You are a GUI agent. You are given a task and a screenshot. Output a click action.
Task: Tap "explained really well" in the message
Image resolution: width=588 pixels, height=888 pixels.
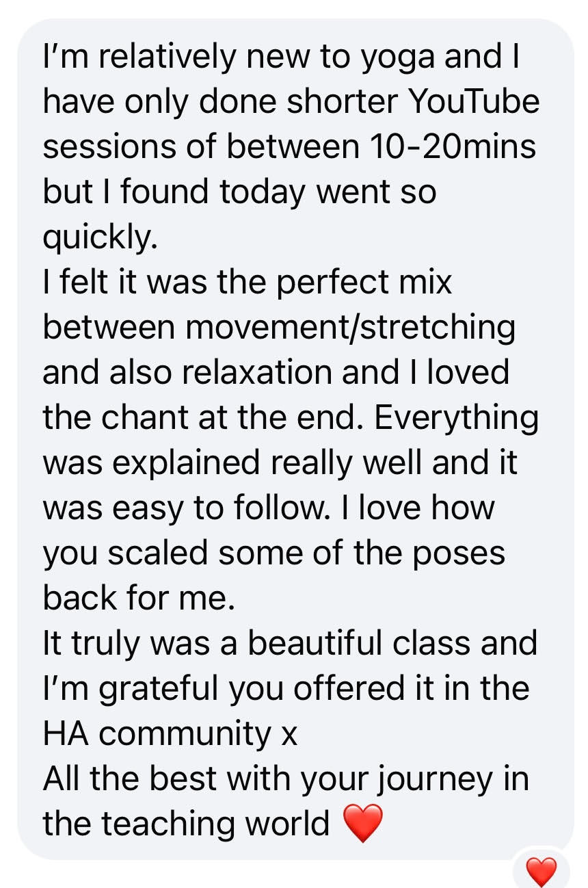[263, 465]
